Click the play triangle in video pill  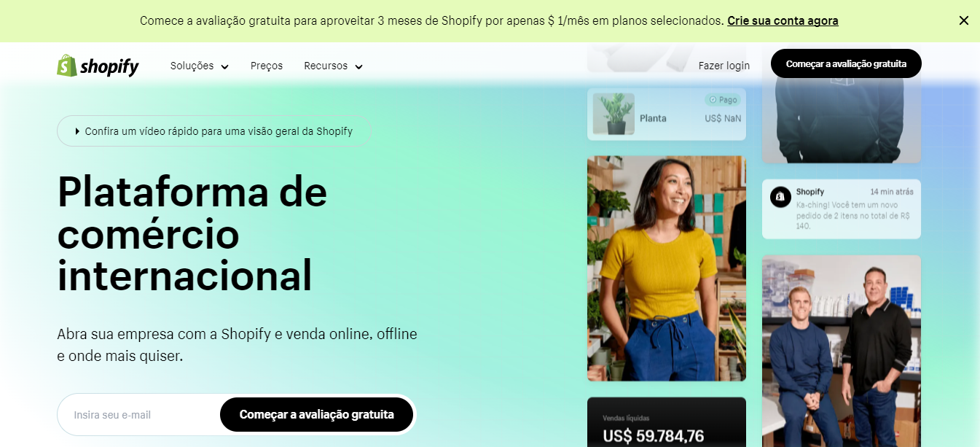(x=77, y=131)
